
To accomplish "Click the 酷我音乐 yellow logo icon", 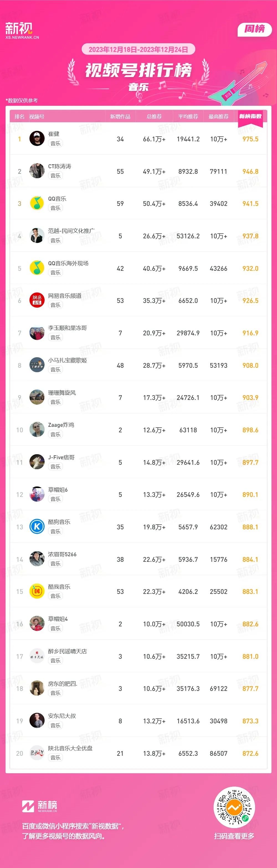I will point(37,591).
